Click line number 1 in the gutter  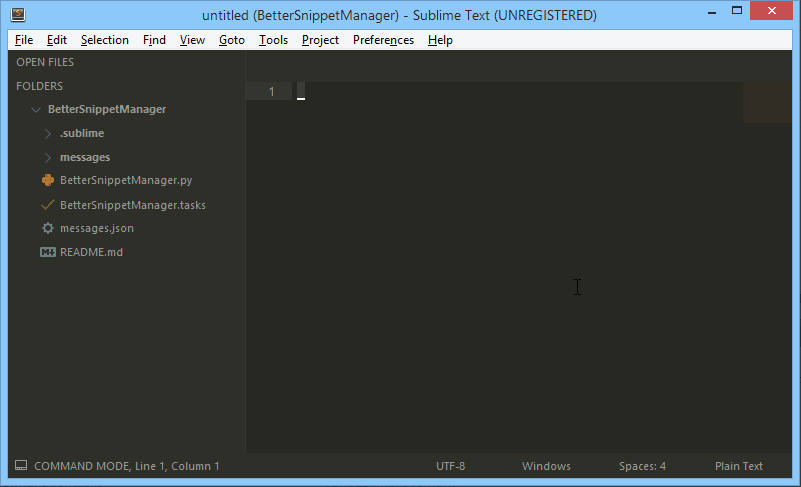click(271, 91)
